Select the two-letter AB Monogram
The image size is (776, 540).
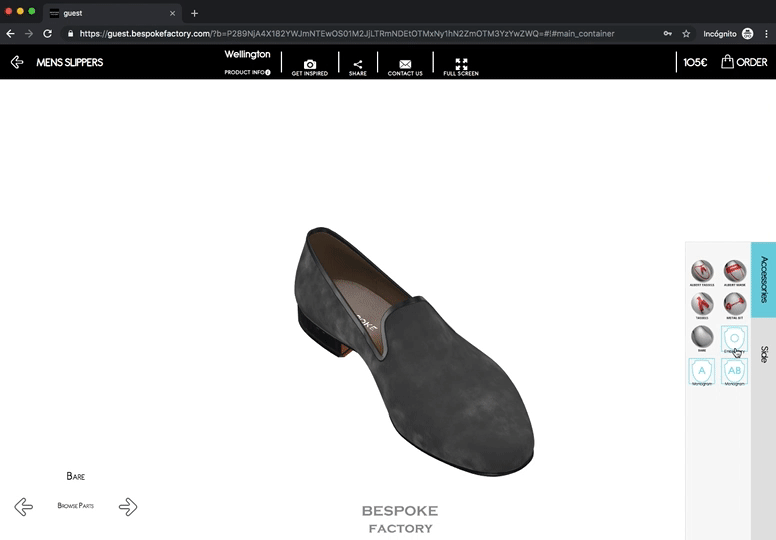coord(735,372)
